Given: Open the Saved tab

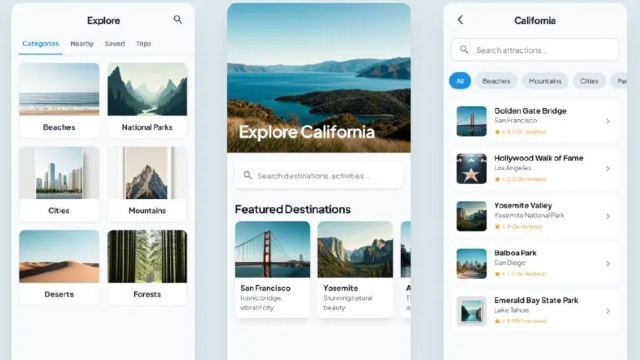Looking at the screenshot, I should click(115, 43).
